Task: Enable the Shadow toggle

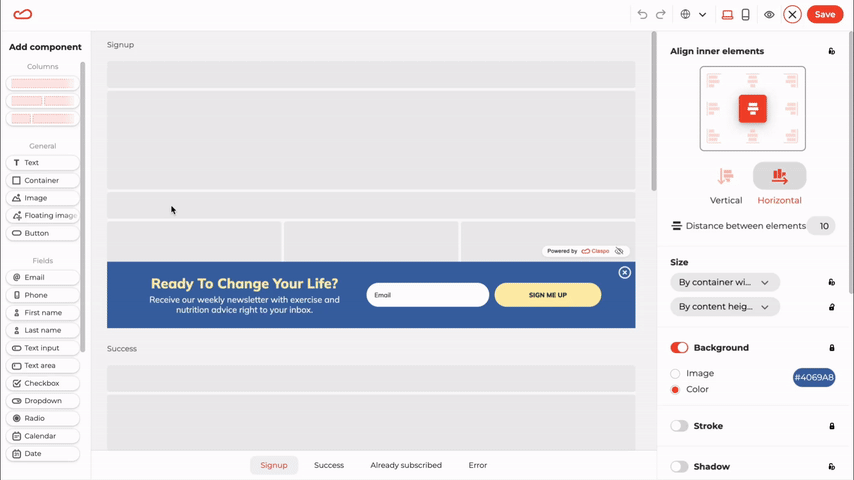Action: 679,467
